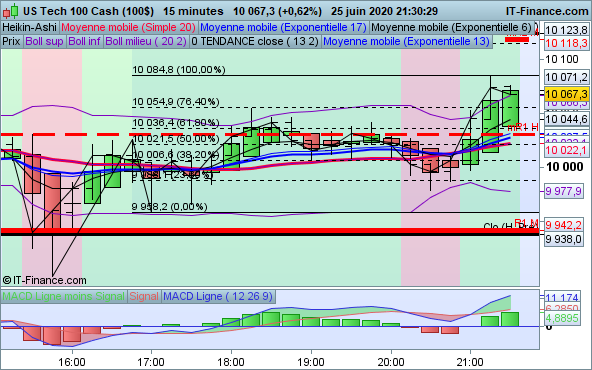592x370 pixels.
Task: Click the 10 100 price axis label
Action: coord(562,59)
